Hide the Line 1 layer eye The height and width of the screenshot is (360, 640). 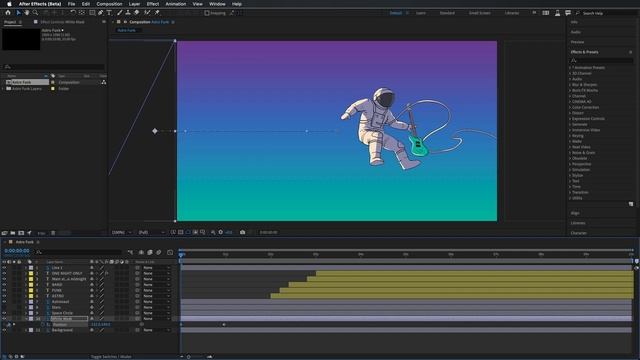[4, 268]
